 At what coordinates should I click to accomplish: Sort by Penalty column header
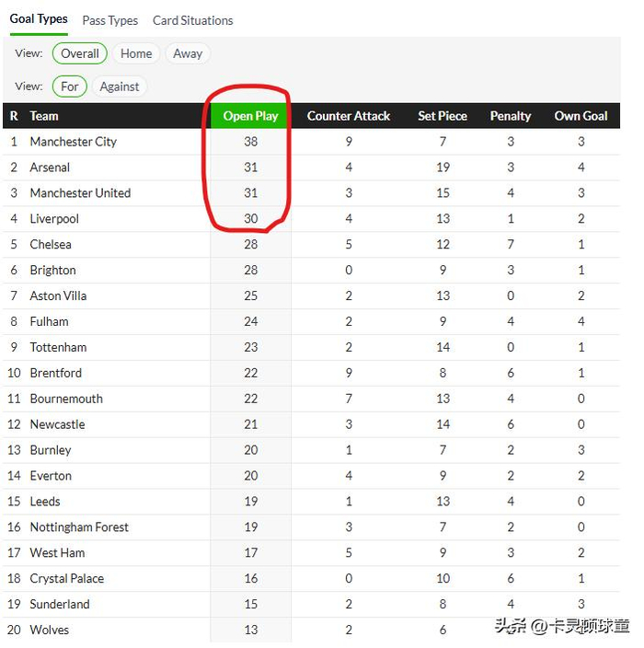tap(511, 116)
